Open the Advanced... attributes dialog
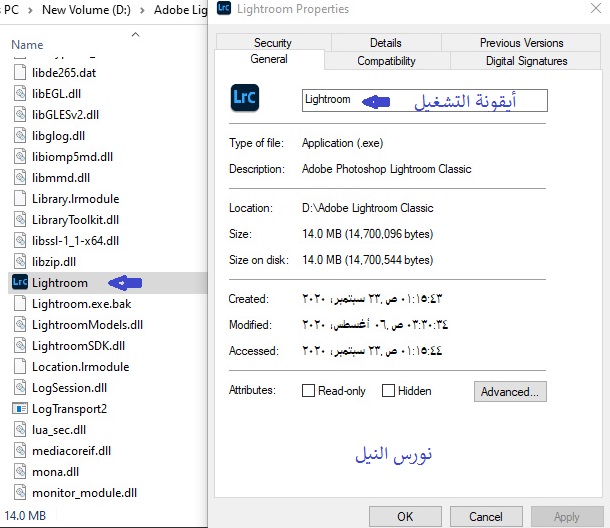Screen dimensions: 610x528 (x=510, y=392)
